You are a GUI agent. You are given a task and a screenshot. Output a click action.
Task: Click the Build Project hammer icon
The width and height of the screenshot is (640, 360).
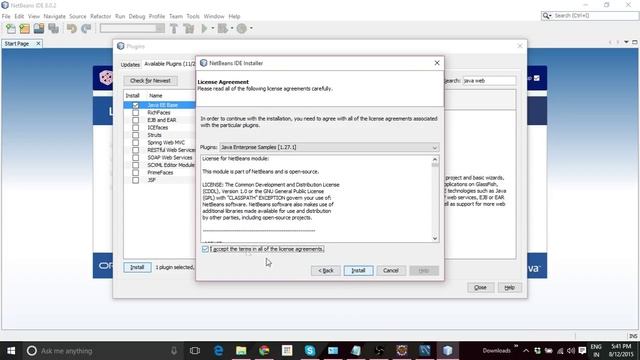click(174, 29)
